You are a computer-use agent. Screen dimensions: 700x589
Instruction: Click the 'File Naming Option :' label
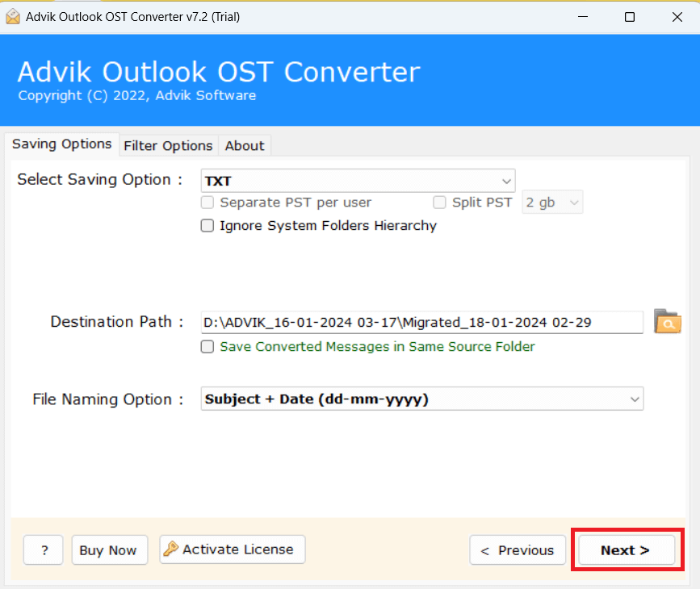[x=107, y=399]
